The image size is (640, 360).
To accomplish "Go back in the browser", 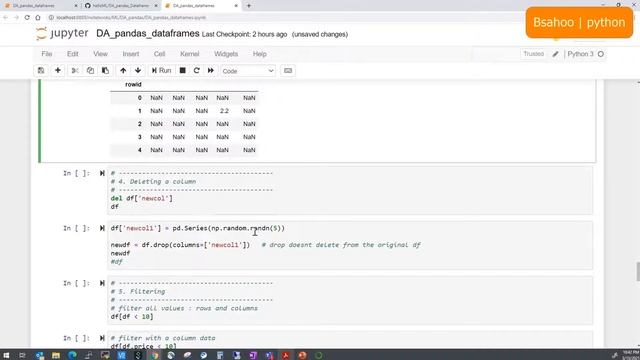I will pos(6,18).
